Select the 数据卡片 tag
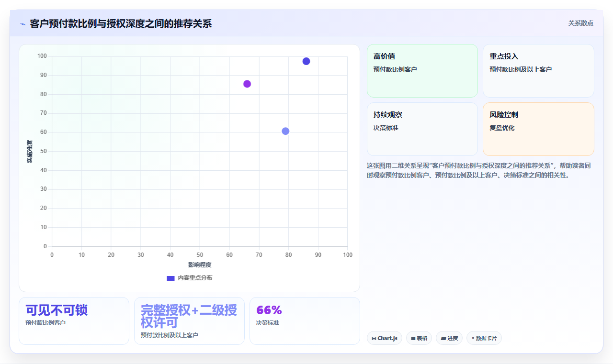 (x=484, y=338)
